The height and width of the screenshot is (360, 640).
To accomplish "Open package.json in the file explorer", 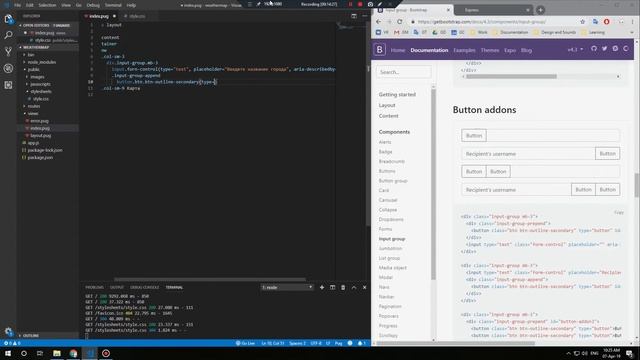I will point(40,158).
